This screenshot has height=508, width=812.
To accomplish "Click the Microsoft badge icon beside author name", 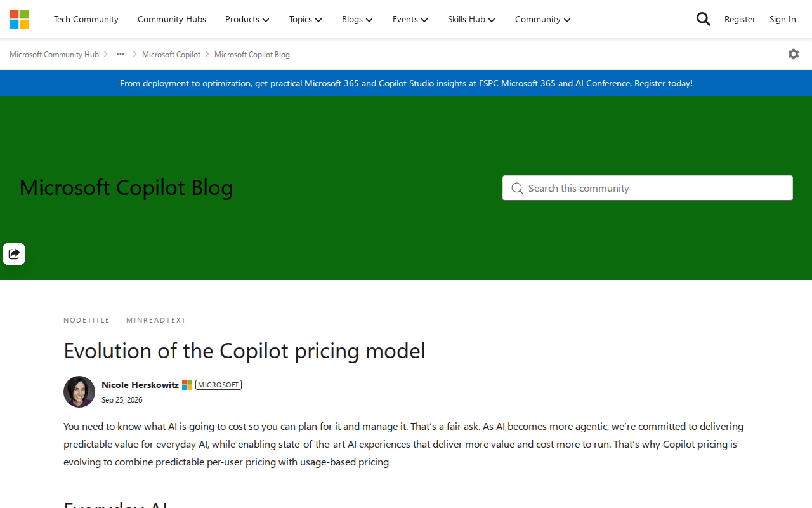I will pyautogui.click(x=187, y=385).
